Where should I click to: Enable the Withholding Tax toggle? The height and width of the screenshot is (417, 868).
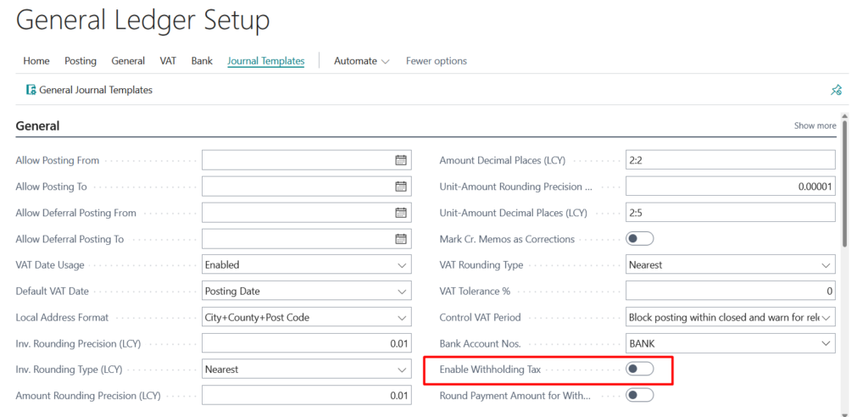(x=639, y=369)
